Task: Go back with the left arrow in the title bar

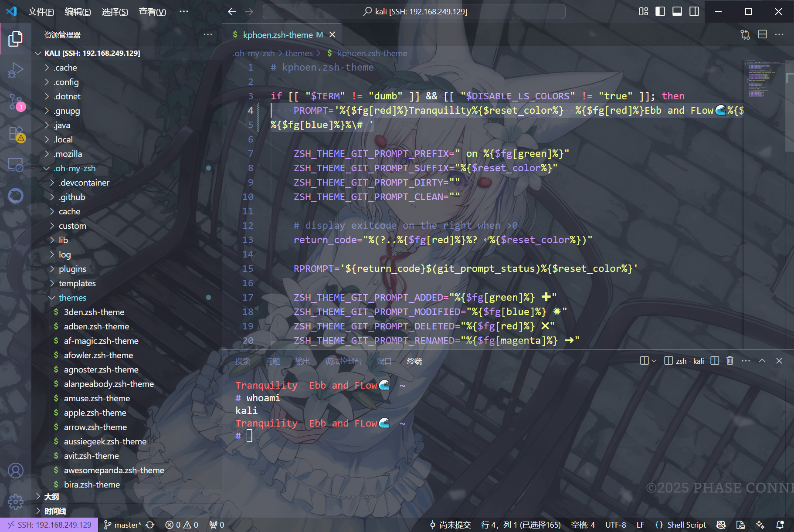Action: 232,12
